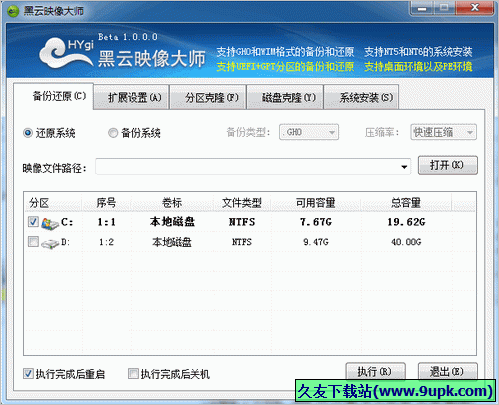The image size is (499, 405).
Task: Click the 总容量 column header
Action: pyautogui.click(x=406, y=202)
